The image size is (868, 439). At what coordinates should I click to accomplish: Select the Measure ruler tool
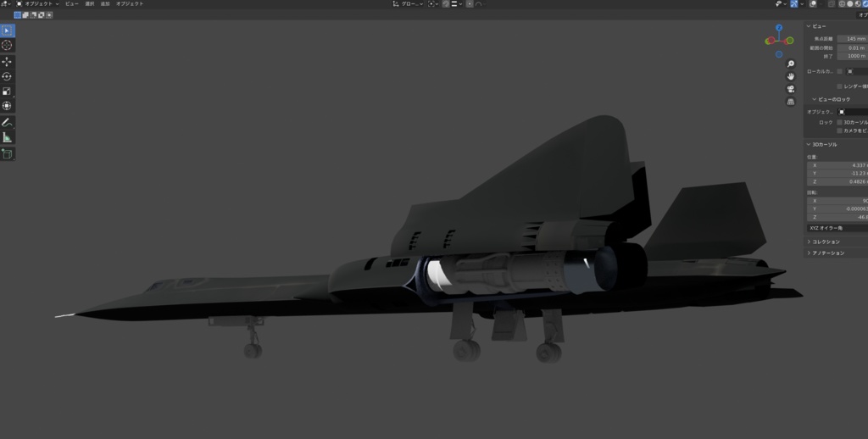coord(7,137)
